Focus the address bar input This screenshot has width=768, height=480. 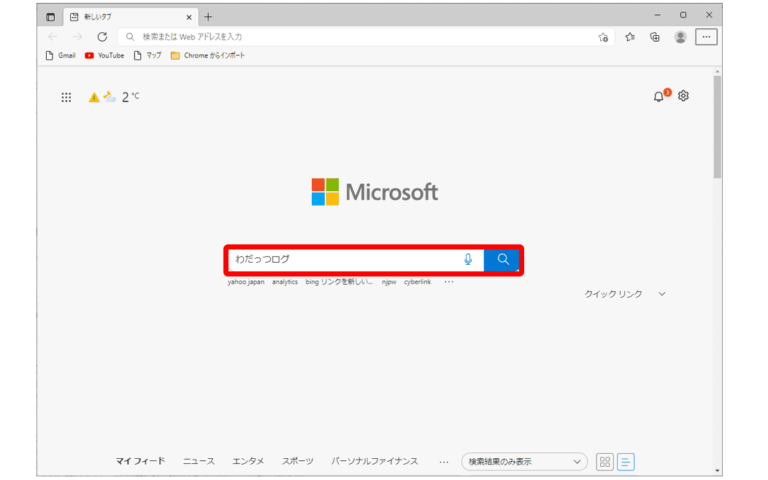(365, 37)
